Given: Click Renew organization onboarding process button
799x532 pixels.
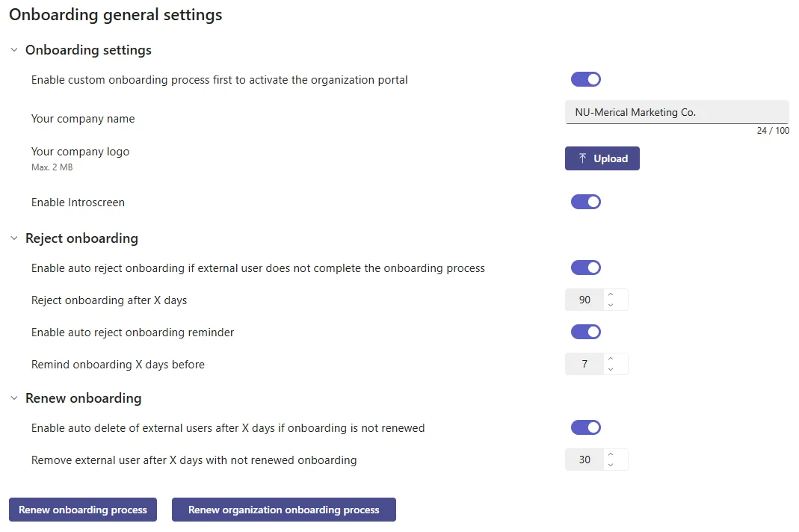Looking at the screenshot, I should point(284,510).
